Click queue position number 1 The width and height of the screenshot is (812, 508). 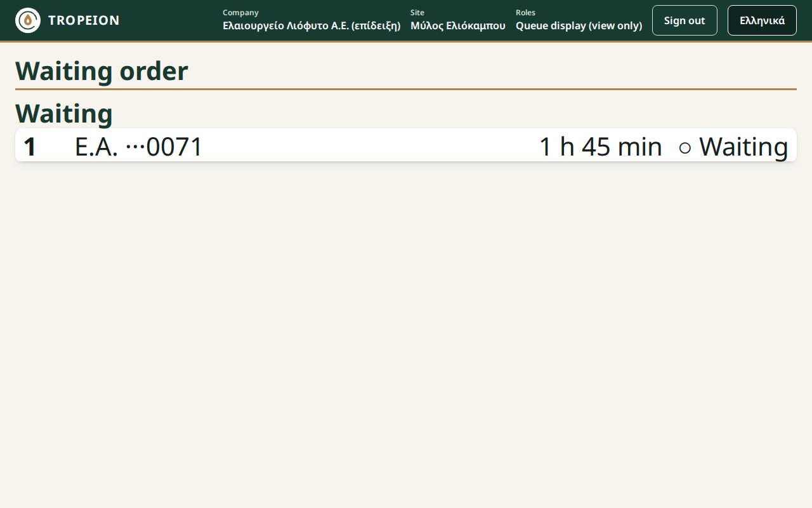pos(30,147)
